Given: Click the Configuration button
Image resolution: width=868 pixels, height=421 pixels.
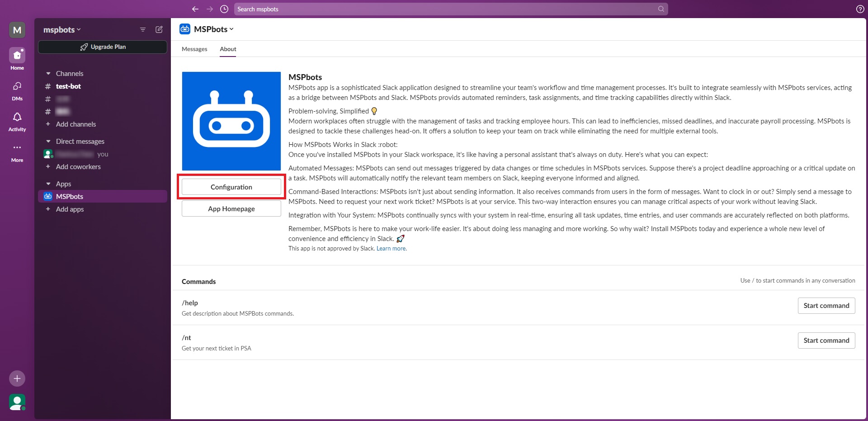Looking at the screenshot, I should (x=231, y=187).
